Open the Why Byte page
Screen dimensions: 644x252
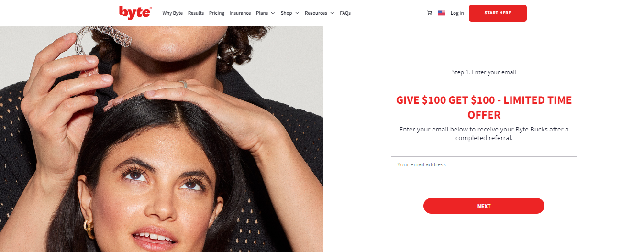tap(172, 13)
